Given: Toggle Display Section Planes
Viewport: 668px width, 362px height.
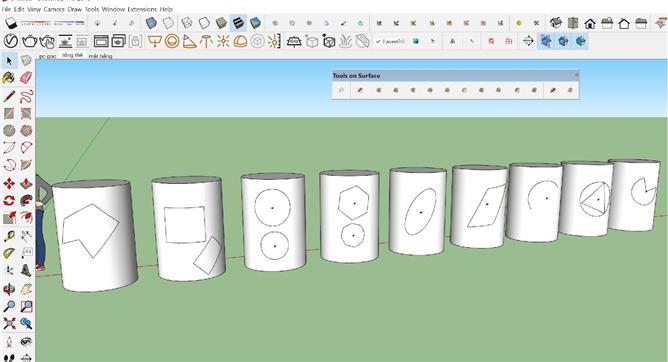Looking at the screenshot, I should point(546,41).
